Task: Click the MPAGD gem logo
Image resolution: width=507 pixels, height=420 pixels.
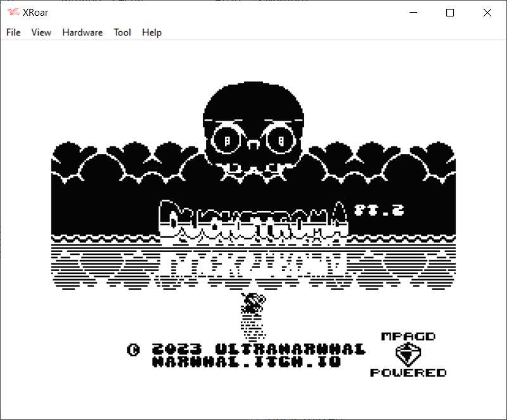Action: 408,355
